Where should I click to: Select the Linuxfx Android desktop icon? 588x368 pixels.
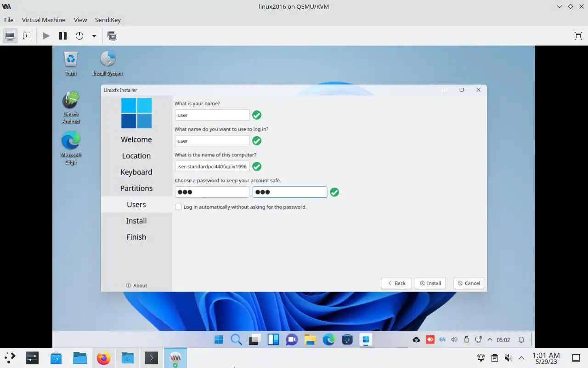[x=71, y=108]
